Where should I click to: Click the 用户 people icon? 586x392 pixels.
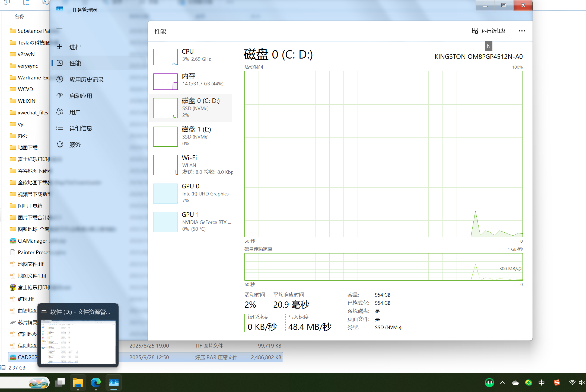tap(60, 112)
